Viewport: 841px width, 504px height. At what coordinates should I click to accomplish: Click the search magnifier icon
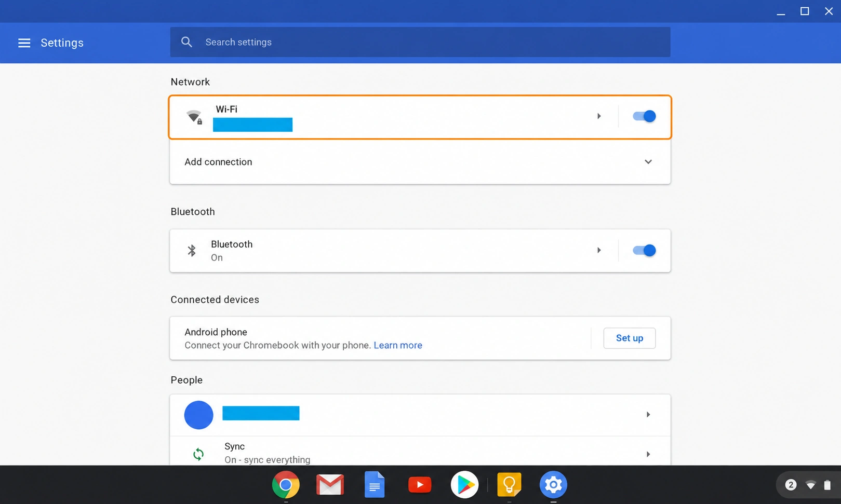pos(186,42)
